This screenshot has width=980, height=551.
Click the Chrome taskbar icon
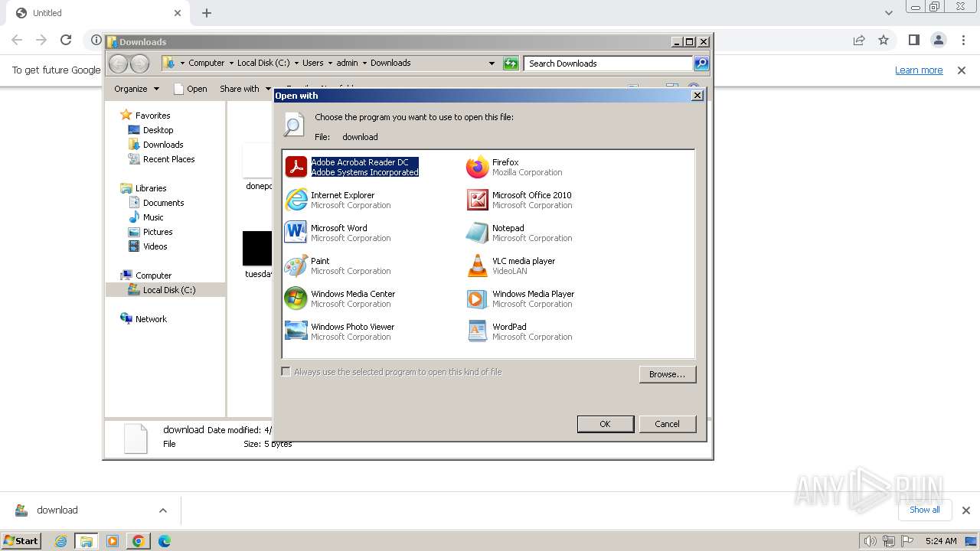138,541
